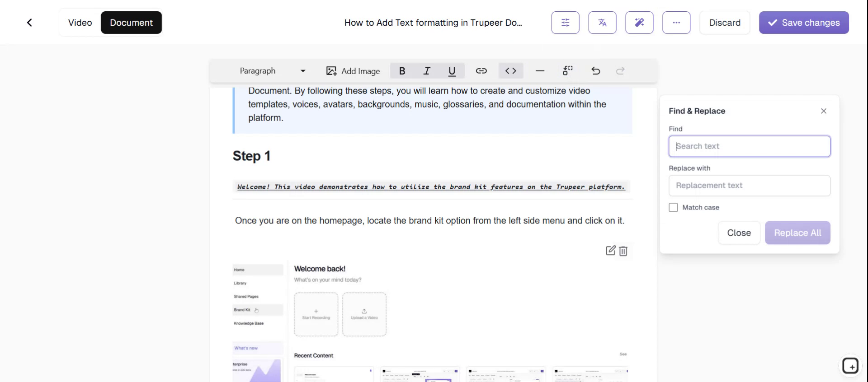This screenshot has width=868, height=382.
Task: Click the Close button in Find & Replace
Action: pyautogui.click(x=739, y=233)
